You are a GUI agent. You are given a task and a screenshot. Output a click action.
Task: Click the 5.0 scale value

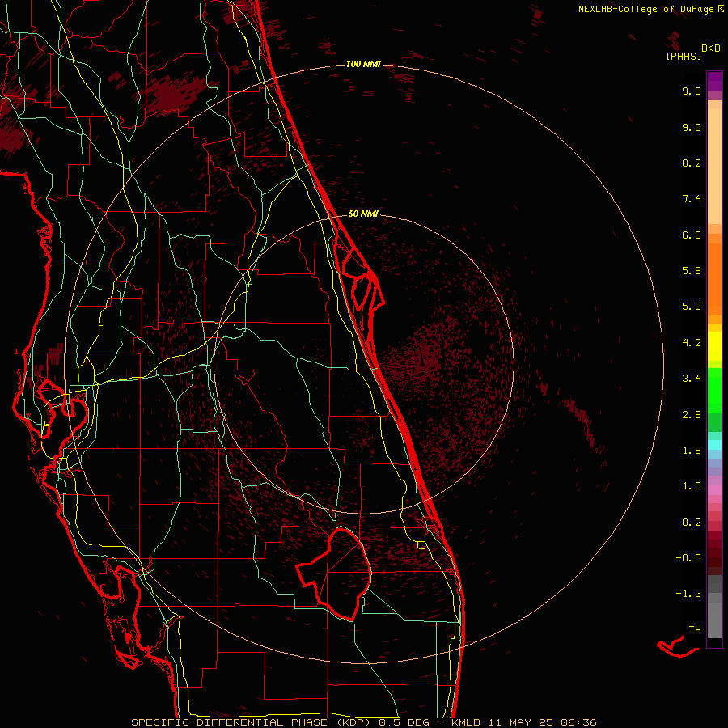692,307
